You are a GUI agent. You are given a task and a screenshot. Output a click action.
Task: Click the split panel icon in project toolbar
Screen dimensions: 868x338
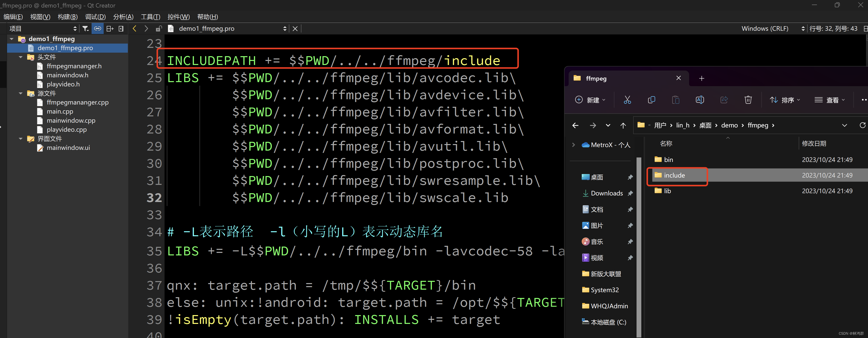point(110,29)
